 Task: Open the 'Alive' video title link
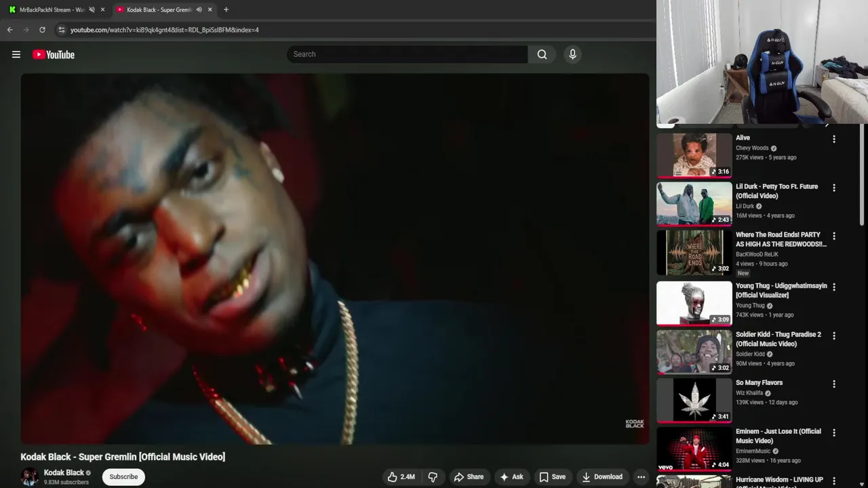743,138
